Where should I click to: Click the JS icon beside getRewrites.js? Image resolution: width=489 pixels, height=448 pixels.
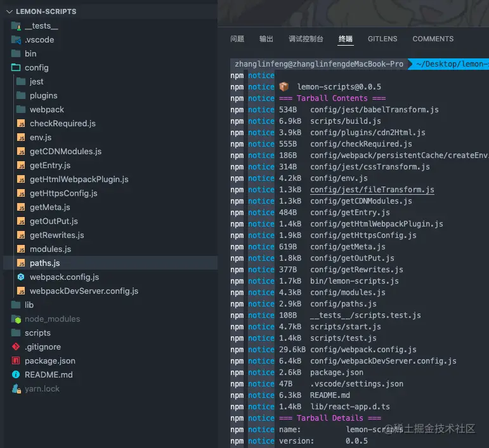(x=21, y=235)
